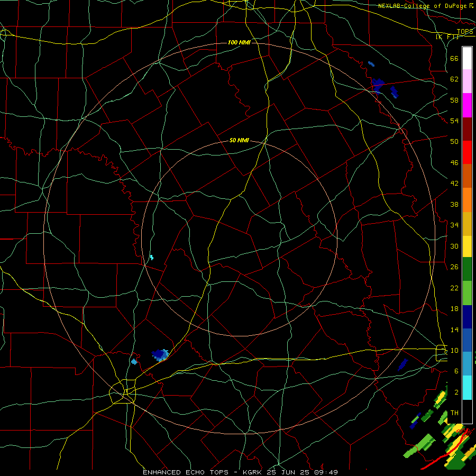Click the '54' legend value
The width and height of the screenshot is (476, 476).
pos(454,121)
